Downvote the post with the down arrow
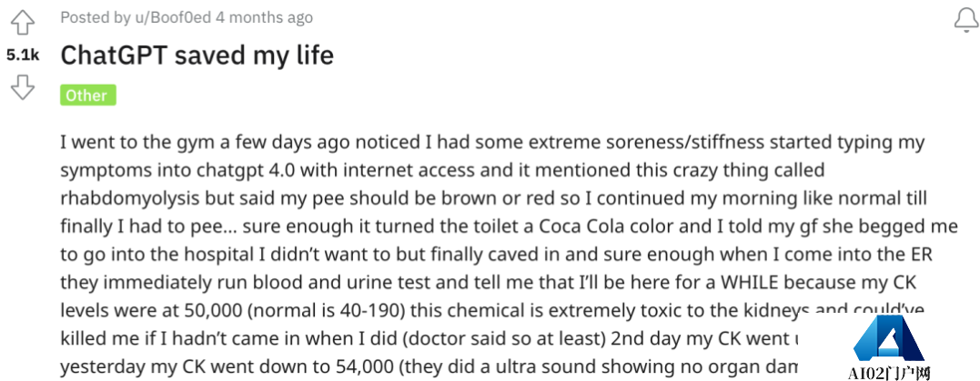The image size is (980, 381). tap(23, 87)
